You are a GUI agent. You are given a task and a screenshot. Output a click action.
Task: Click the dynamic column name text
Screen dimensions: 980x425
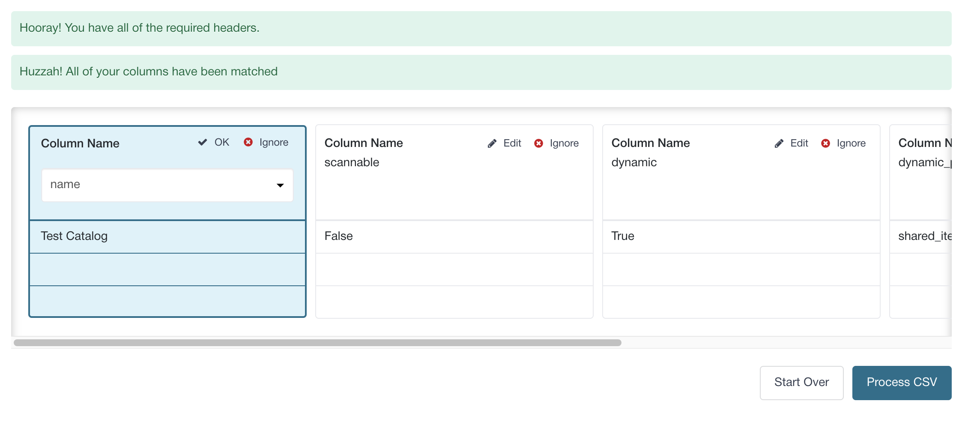pos(634,162)
